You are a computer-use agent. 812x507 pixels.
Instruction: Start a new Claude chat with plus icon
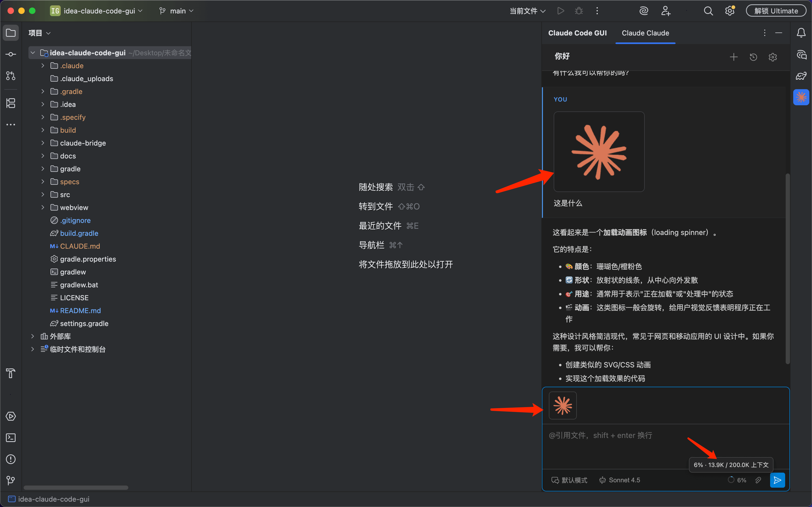(x=734, y=57)
